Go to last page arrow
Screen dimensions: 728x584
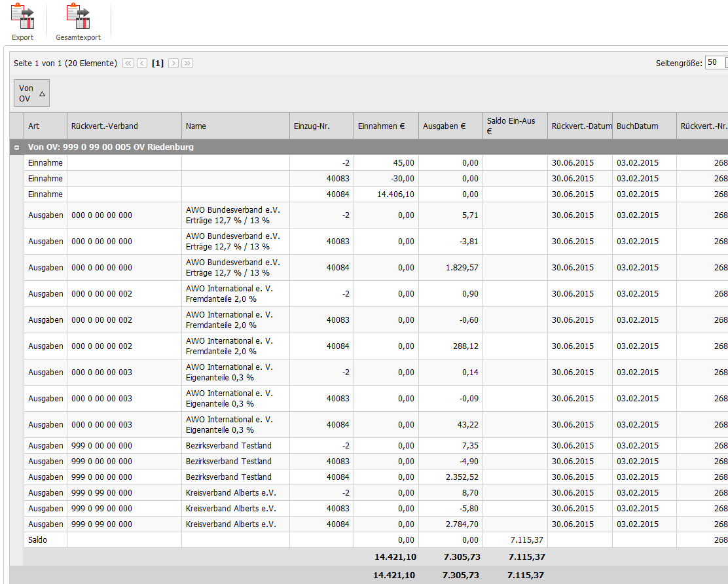[187, 63]
